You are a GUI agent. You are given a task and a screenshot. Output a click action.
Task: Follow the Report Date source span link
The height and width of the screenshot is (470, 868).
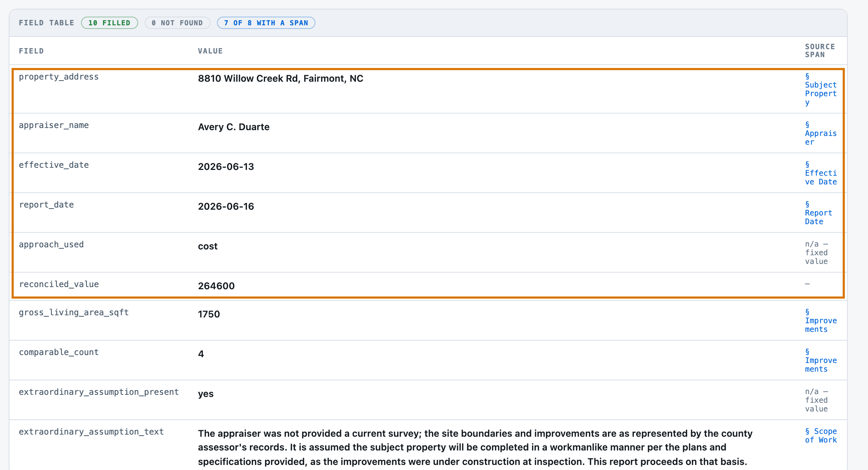[818, 213]
